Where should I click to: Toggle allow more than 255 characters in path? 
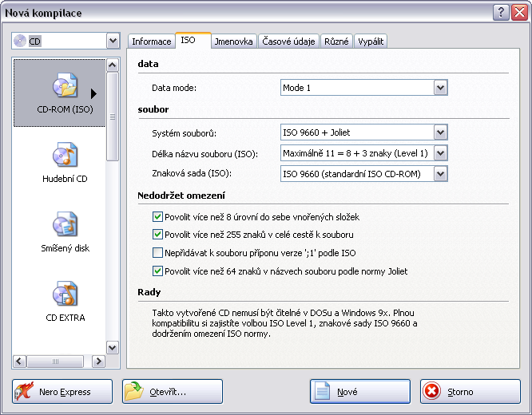click(157, 235)
